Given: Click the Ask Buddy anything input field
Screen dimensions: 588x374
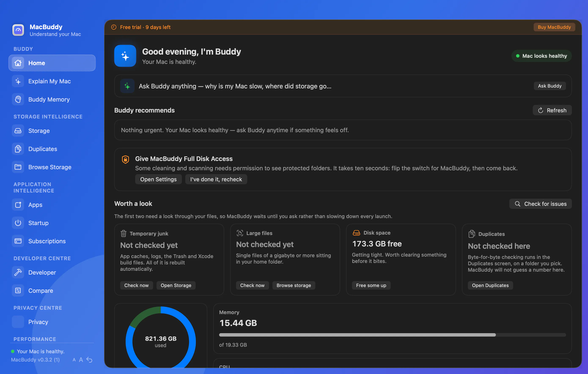Looking at the screenshot, I should tap(343, 86).
